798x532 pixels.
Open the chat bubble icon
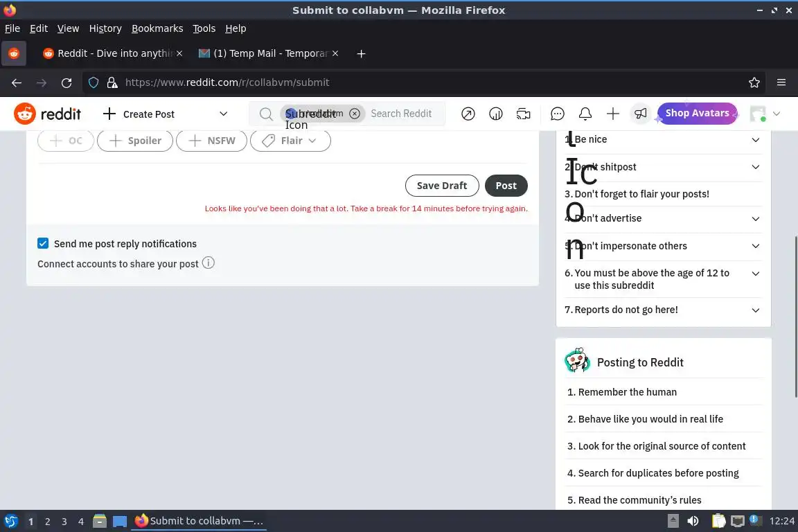click(557, 114)
